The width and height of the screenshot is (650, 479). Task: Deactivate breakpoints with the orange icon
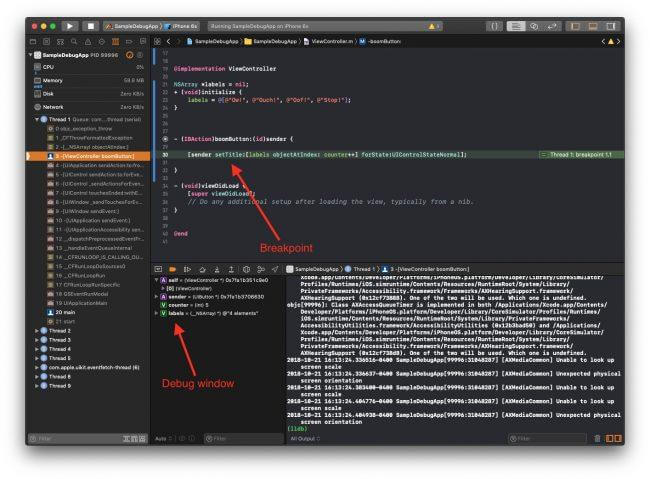tap(172, 269)
